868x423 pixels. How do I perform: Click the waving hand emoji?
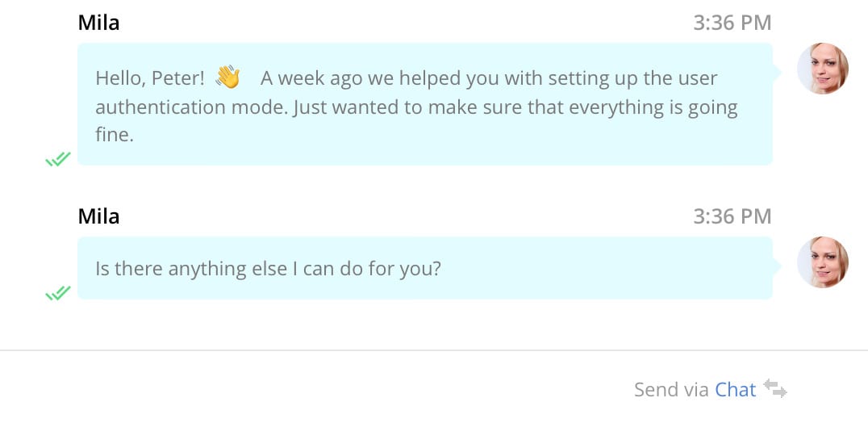[228, 78]
